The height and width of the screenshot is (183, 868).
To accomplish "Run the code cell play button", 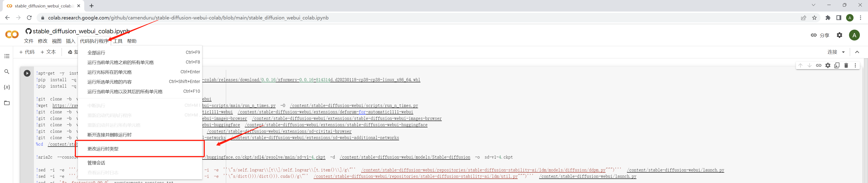I will pos(27,73).
